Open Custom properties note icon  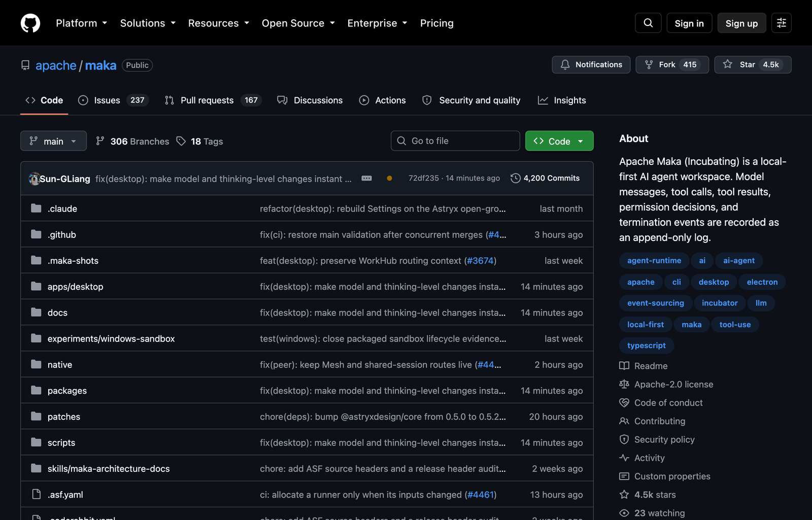(x=624, y=476)
